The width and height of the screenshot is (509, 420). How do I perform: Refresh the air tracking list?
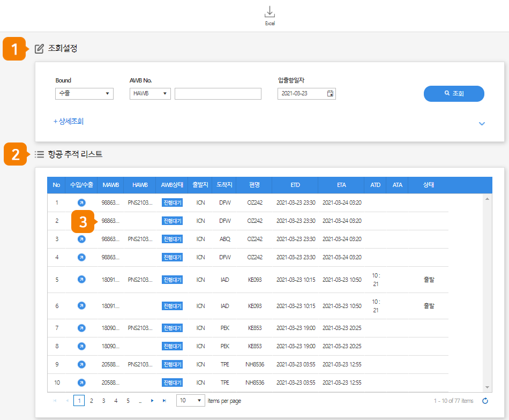coord(485,401)
